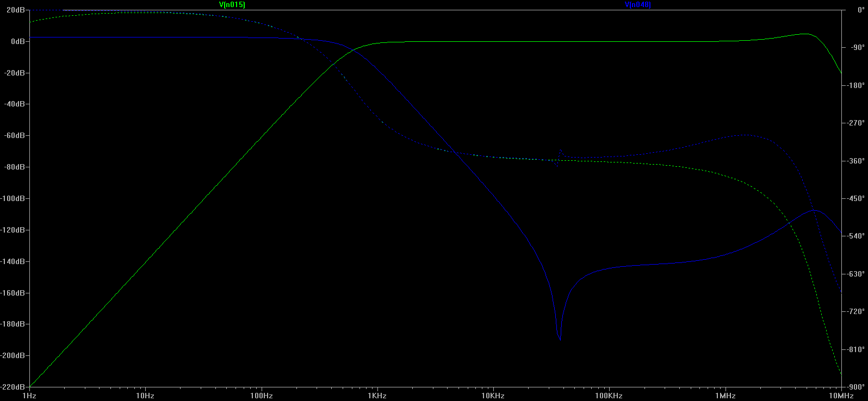Viewport: 868px width, 401px height.
Task: Click the 1MHz frequency axis label
Action: point(726,396)
